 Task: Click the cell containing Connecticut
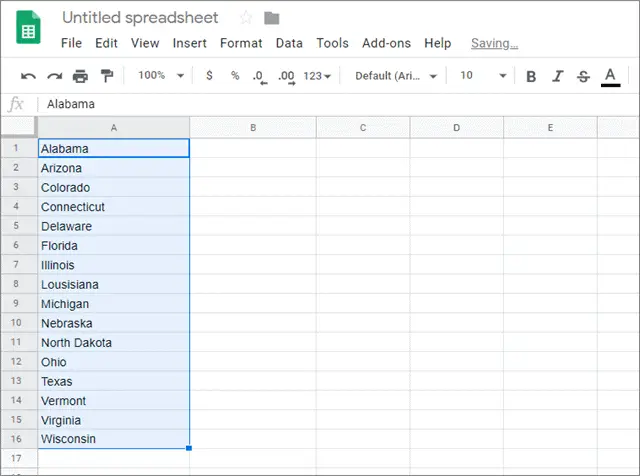pyautogui.click(x=114, y=207)
